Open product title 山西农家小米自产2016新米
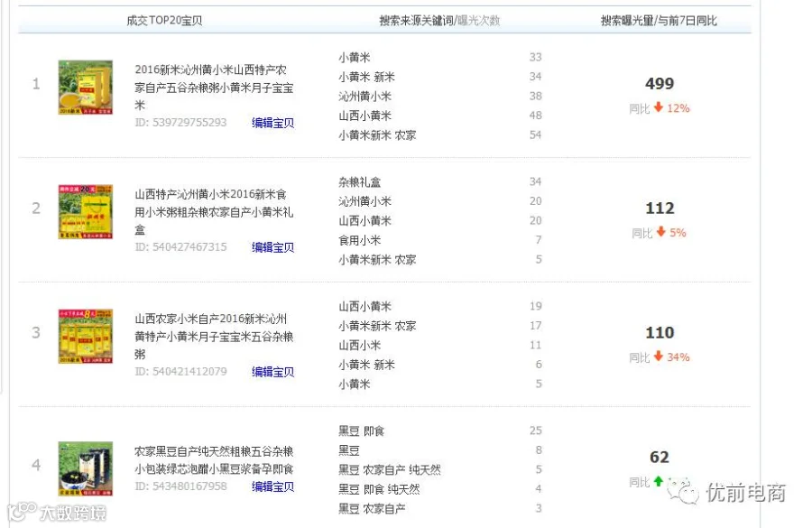Image resolution: width=812 pixels, height=528 pixels. coord(214,337)
